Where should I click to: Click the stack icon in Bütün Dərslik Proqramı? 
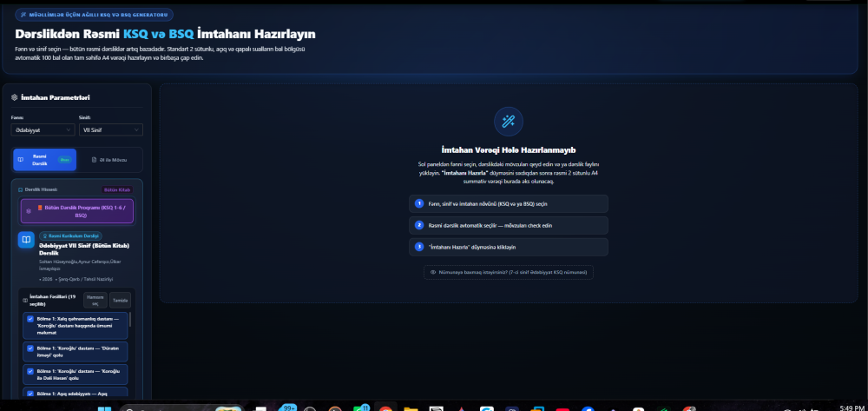coord(29,211)
